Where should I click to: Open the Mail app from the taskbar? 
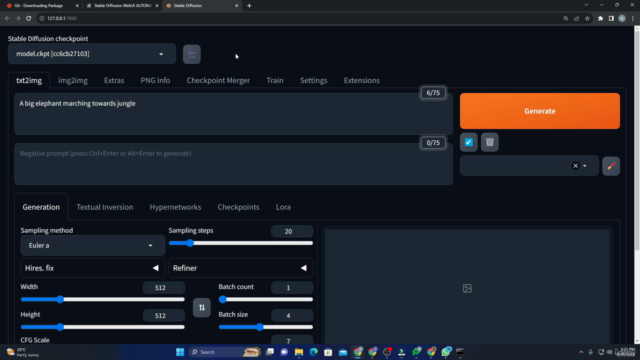pos(343,352)
